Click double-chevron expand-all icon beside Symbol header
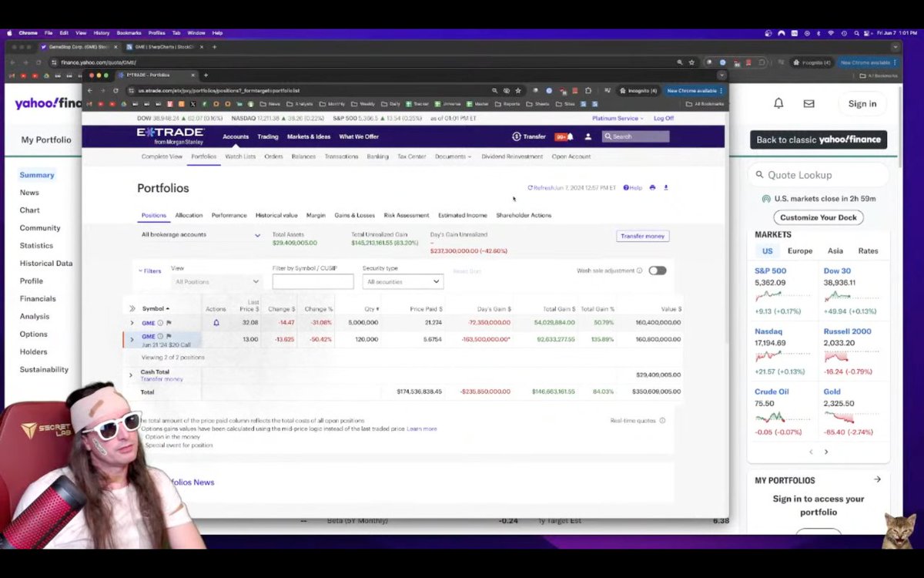 pyautogui.click(x=132, y=308)
